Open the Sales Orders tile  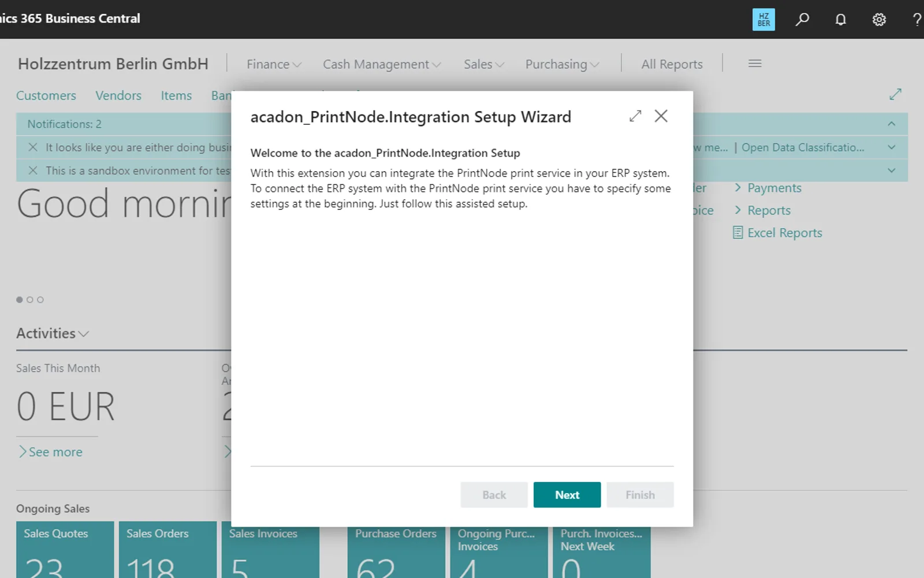coord(168,550)
